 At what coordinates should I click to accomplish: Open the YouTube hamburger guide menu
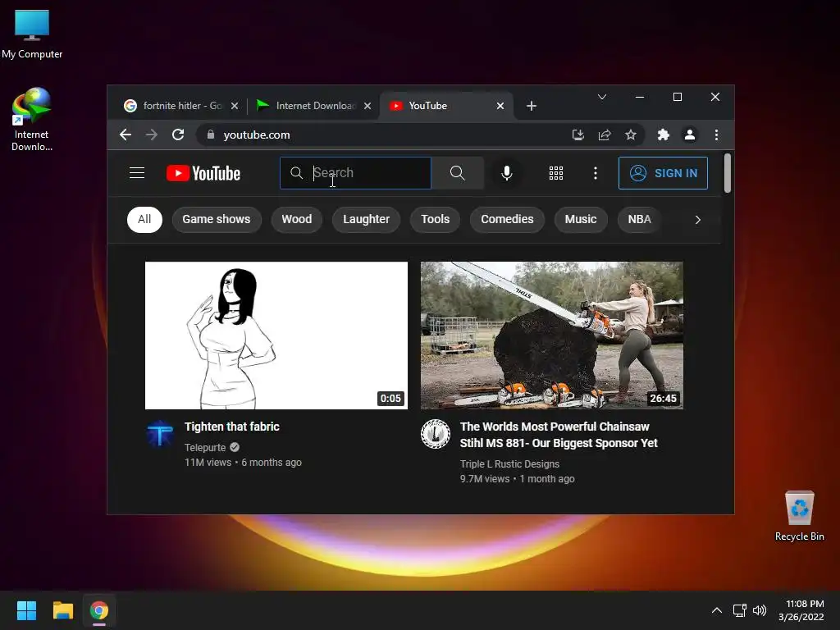137,173
